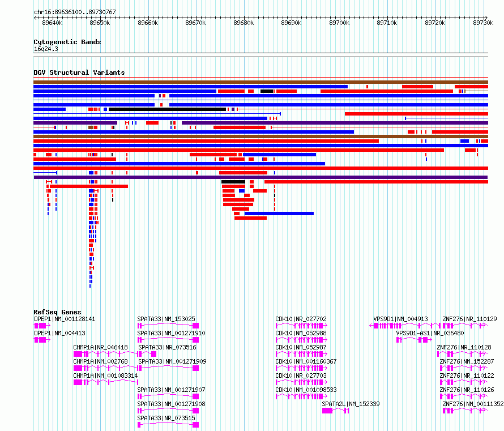Click SPATA33|NM_001271908 label
This screenshot has height=431, width=504.
click(172, 404)
